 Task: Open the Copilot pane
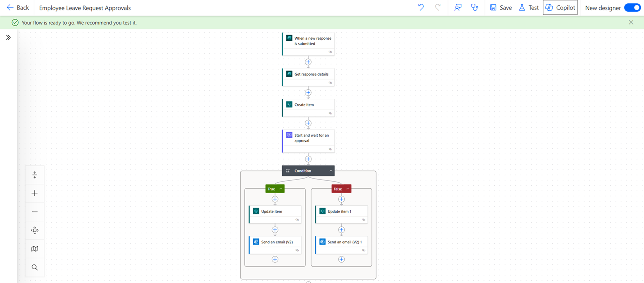pyautogui.click(x=560, y=7)
